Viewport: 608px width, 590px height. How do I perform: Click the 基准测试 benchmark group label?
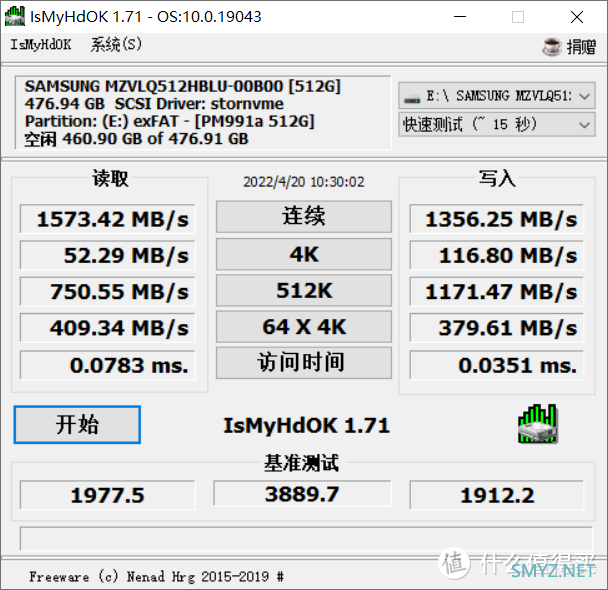point(302,463)
